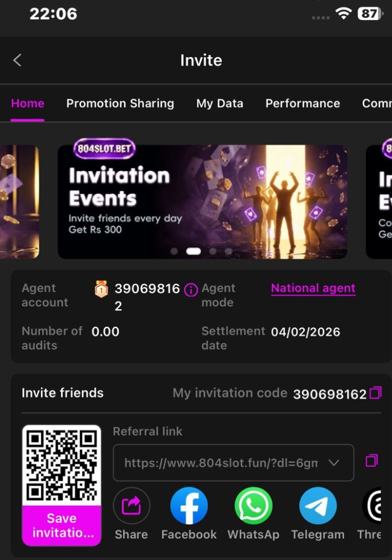Screen dimensions: 392x560
Task: Click the bronze agent level badge
Action: click(101, 289)
